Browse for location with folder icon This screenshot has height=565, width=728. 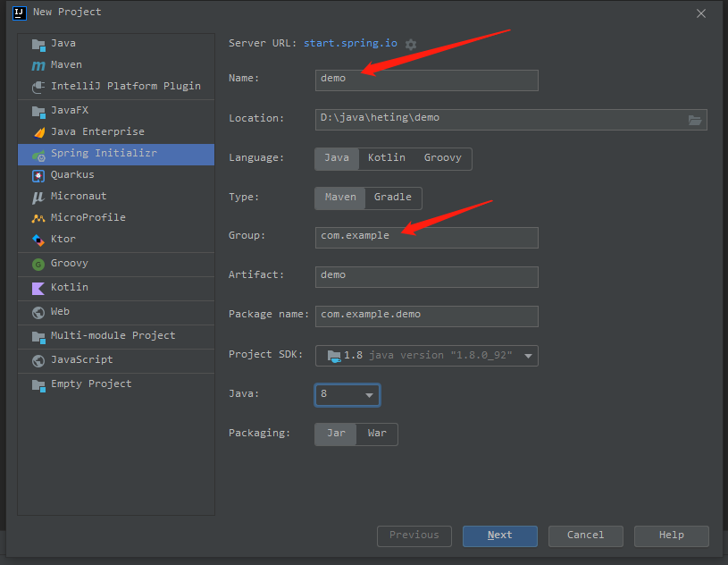pyautogui.click(x=695, y=121)
